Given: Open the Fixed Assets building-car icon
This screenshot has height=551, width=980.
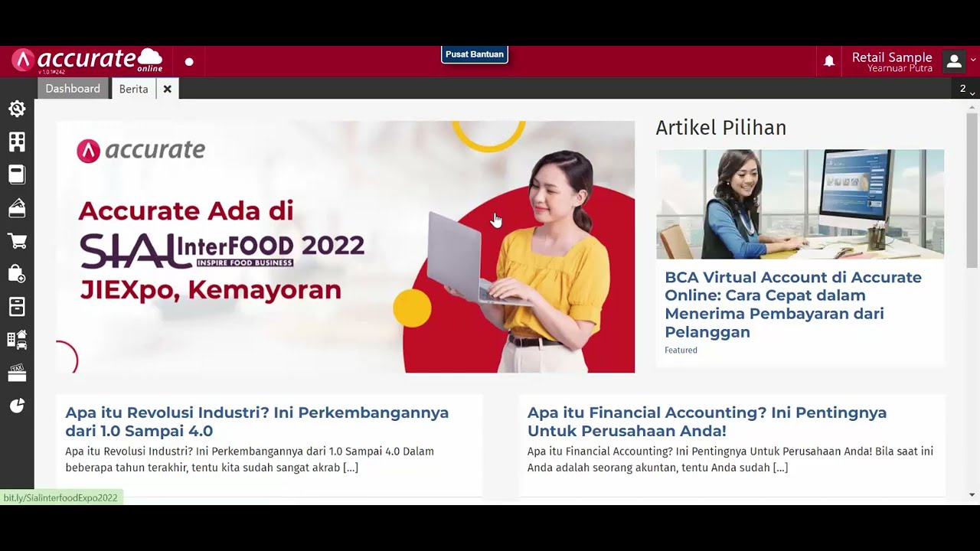Looking at the screenshot, I should (x=17, y=340).
